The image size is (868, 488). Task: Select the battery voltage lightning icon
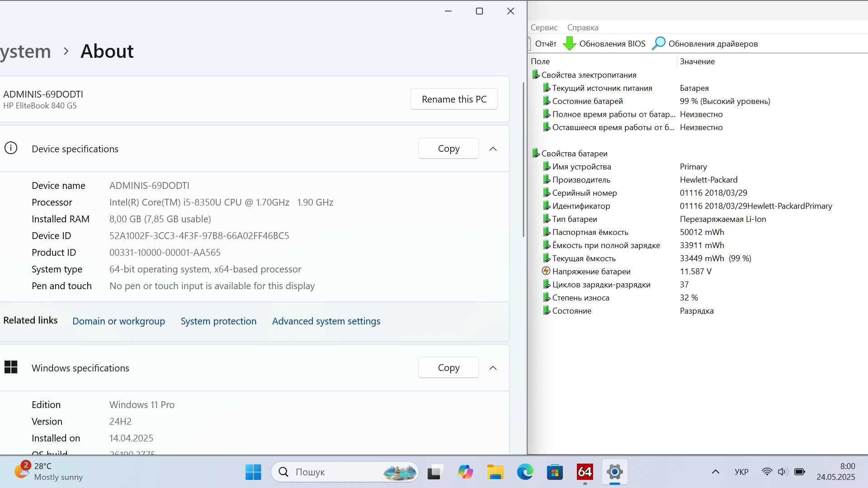(x=546, y=271)
